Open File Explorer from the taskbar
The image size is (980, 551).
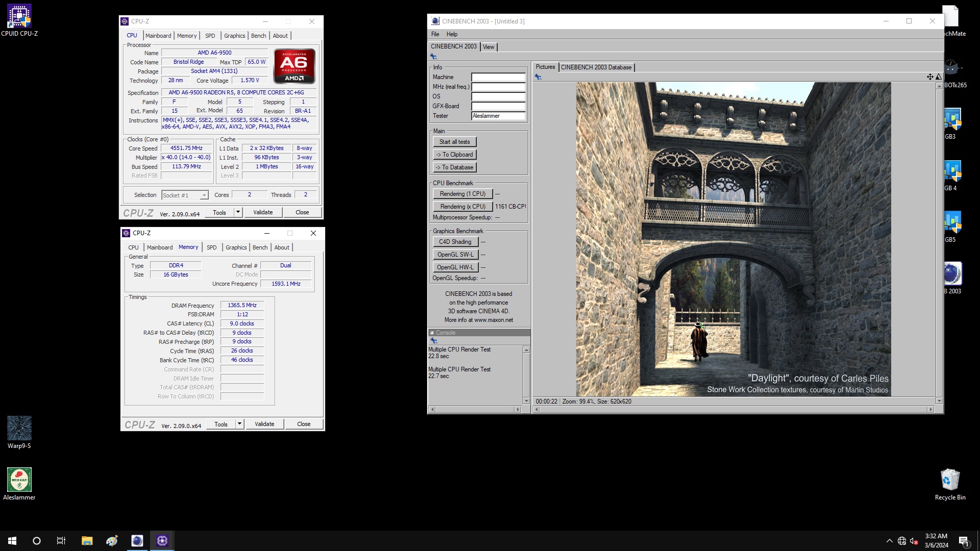[87, 541]
